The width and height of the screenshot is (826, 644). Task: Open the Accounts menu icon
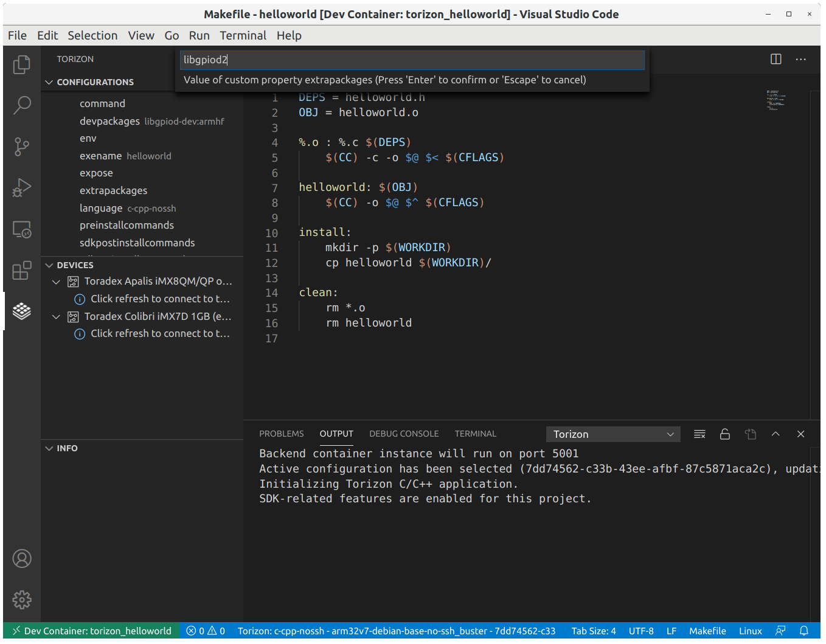click(22, 558)
